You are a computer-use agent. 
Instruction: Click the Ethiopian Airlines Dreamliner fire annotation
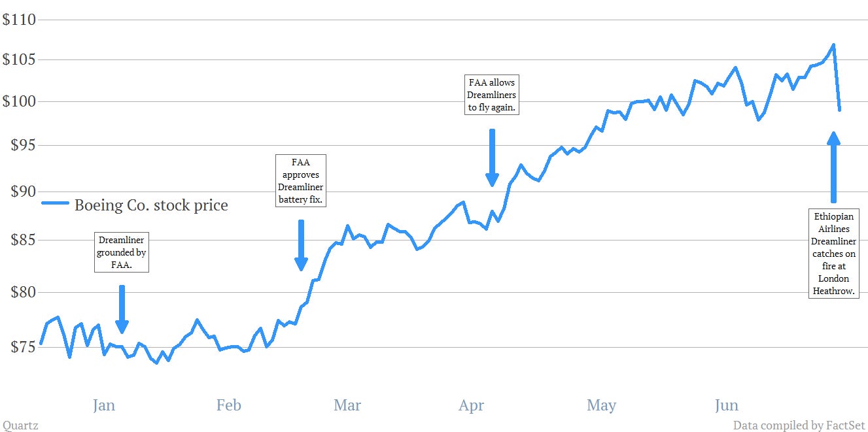tap(834, 253)
